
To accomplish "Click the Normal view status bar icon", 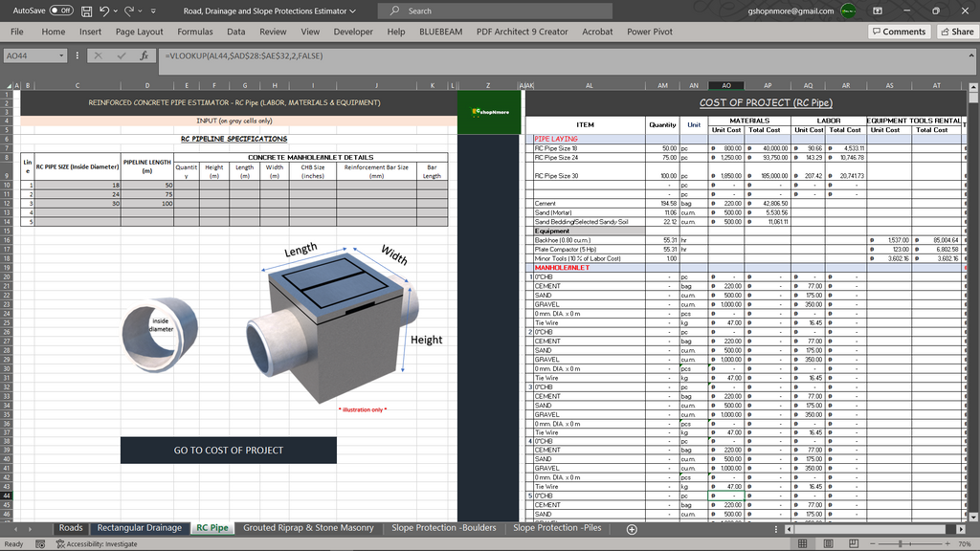I will [803, 543].
